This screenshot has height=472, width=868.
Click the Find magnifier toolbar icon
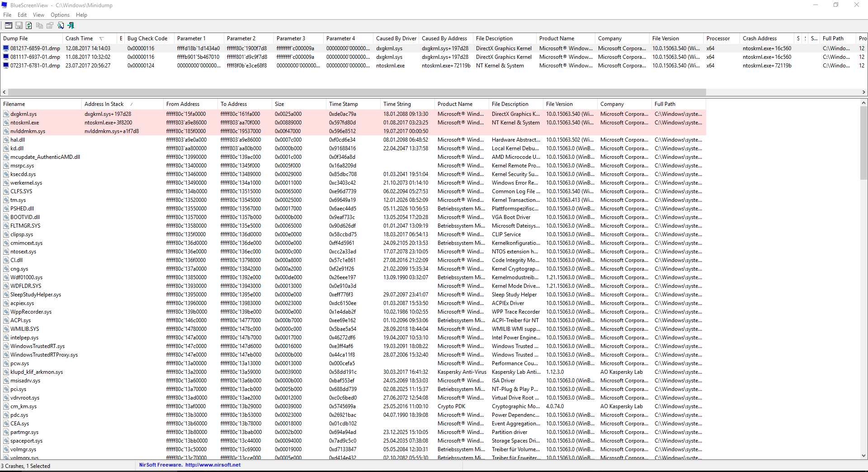pyautogui.click(x=61, y=26)
